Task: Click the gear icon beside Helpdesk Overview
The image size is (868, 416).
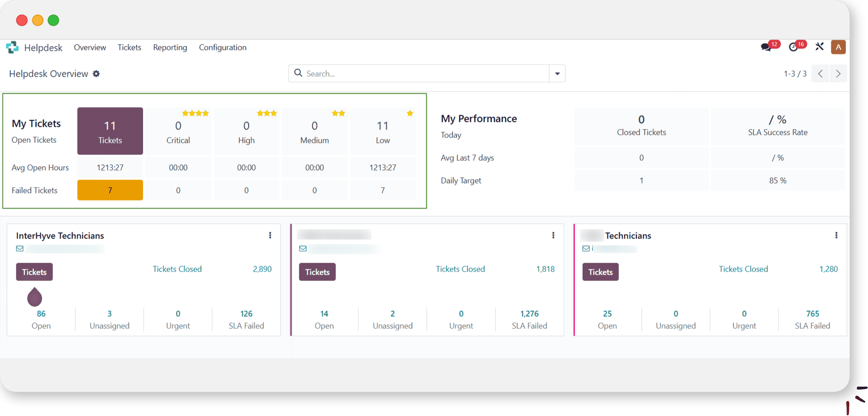Action: (96, 74)
